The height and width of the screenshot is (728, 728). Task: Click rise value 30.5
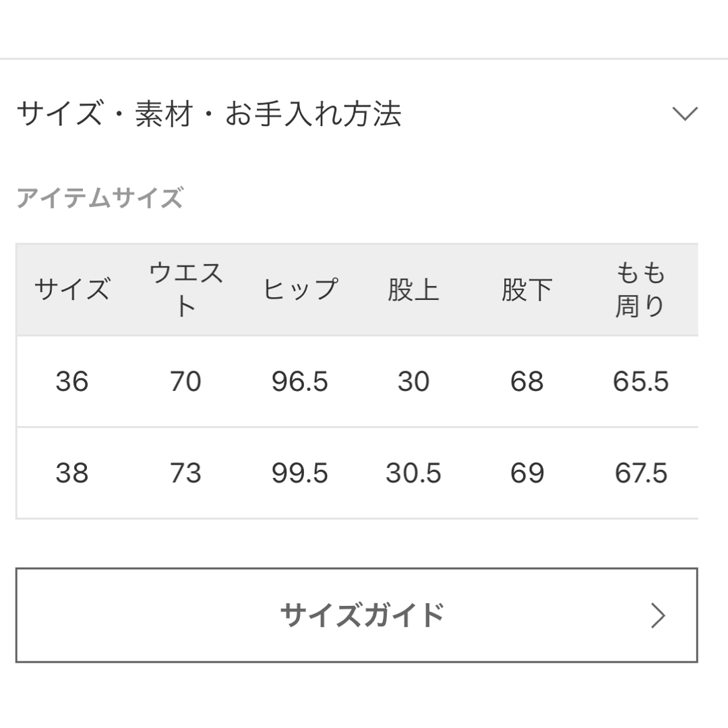(x=413, y=473)
